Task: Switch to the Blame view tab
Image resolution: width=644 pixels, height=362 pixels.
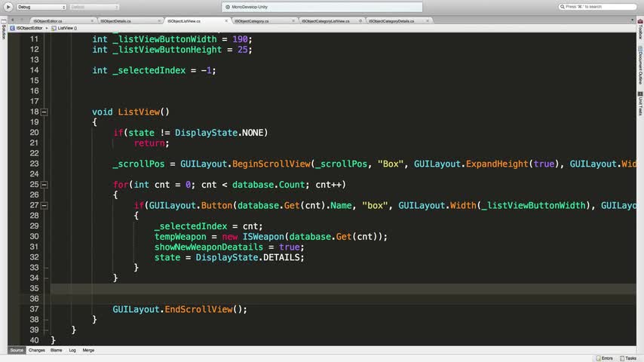Action: 57,350
